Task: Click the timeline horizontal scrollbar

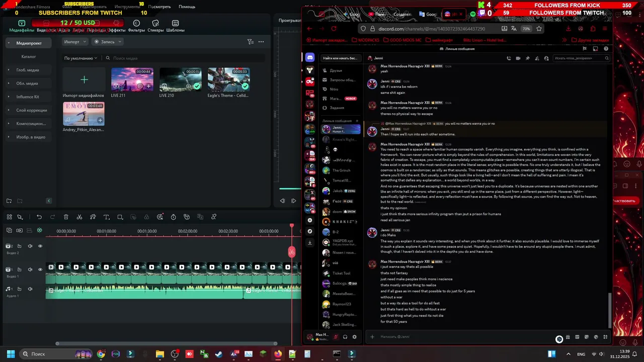Action: point(167,344)
